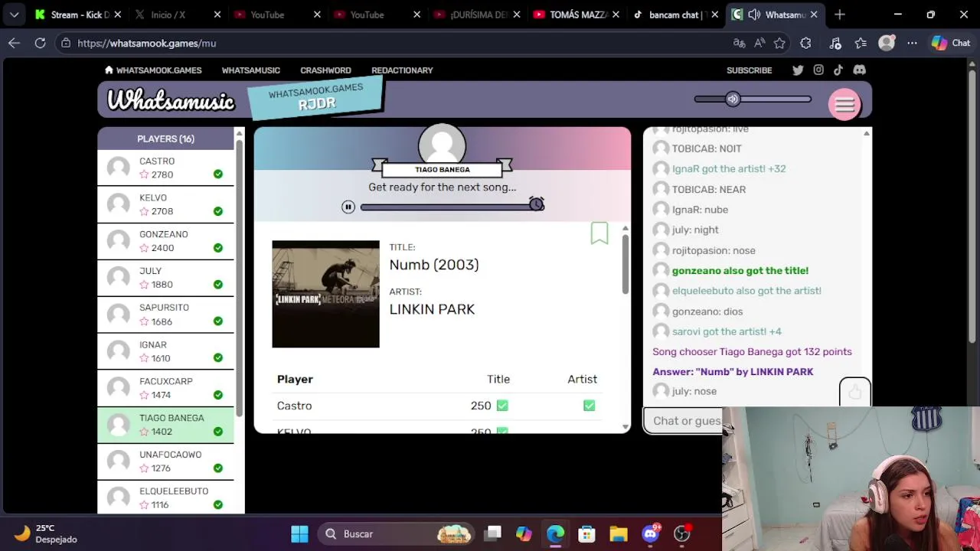Open the Windows Start button
980x551 pixels.
(x=299, y=533)
